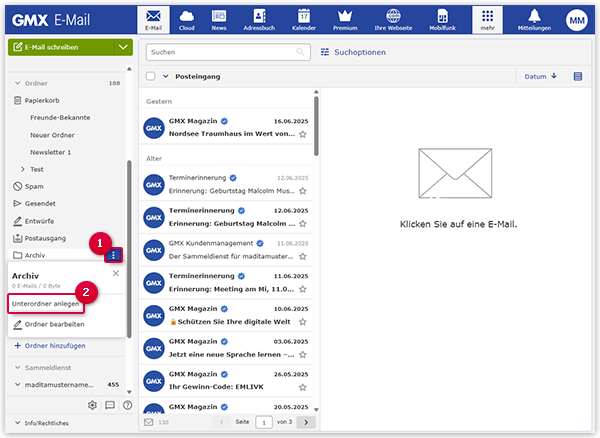Click E-Mail schreiben button
The height and width of the screenshot is (438, 600).
point(61,47)
